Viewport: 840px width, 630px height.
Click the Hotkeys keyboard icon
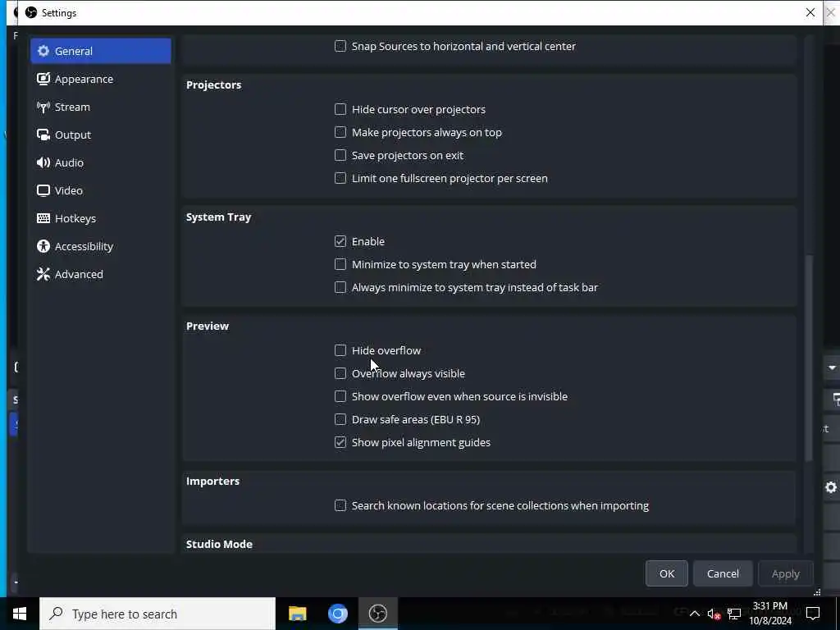click(43, 218)
